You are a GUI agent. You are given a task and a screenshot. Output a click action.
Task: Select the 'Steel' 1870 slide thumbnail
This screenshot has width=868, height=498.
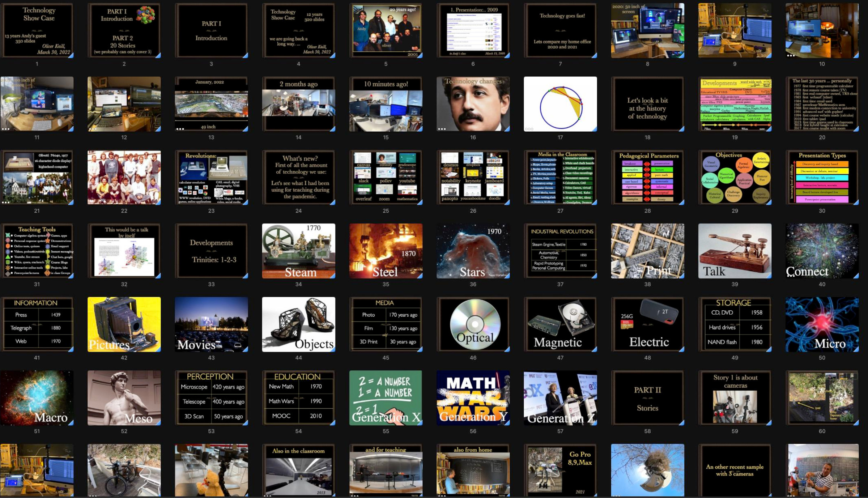(386, 251)
